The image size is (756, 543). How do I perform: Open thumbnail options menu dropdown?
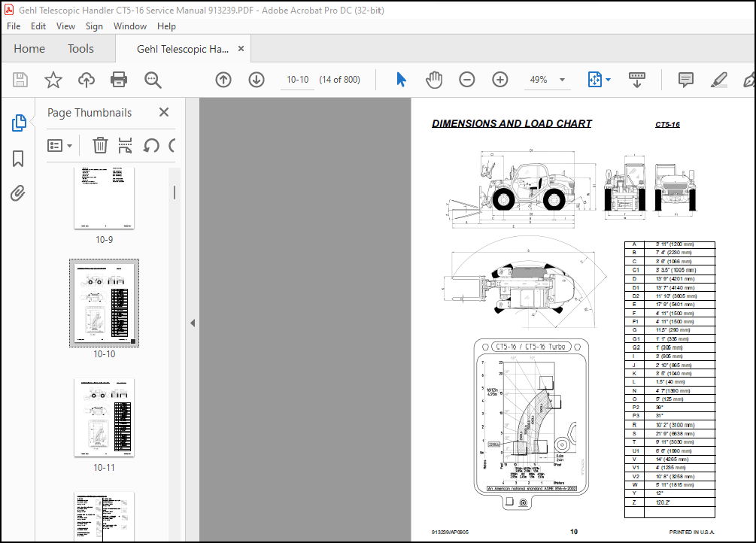tap(59, 145)
